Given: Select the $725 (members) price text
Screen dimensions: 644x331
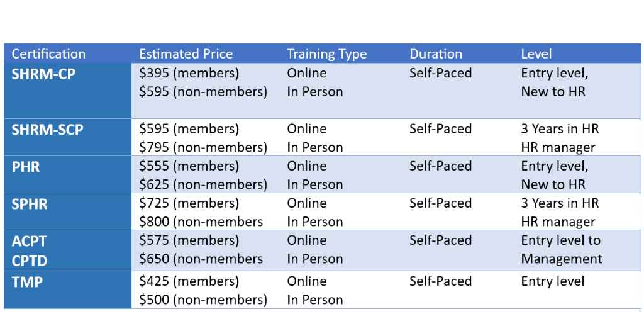Looking at the screenshot, I should [189, 203].
